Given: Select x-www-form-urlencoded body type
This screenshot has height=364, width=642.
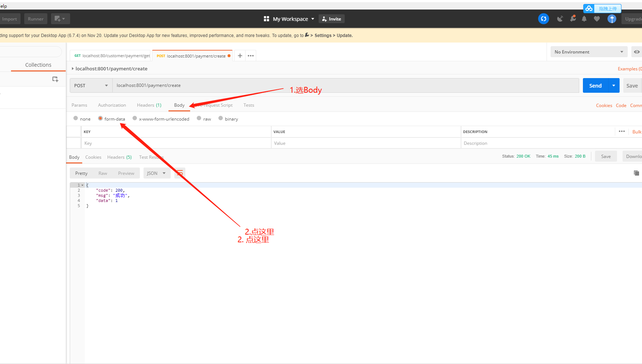Looking at the screenshot, I should click(135, 118).
